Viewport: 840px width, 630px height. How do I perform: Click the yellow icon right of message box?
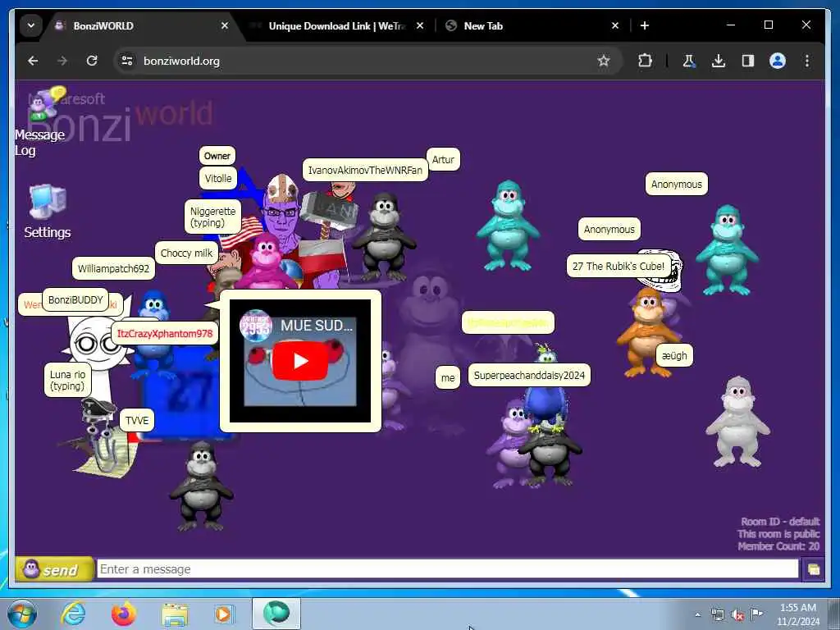click(813, 569)
